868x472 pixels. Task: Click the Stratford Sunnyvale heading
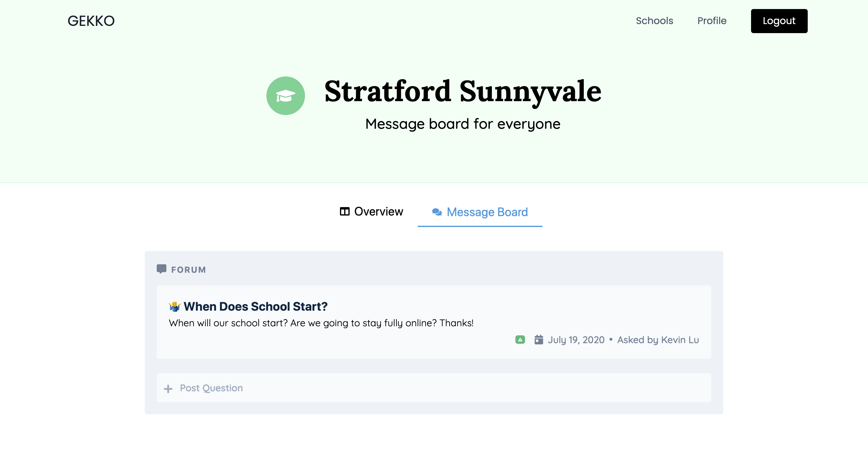click(x=463, y=91)
